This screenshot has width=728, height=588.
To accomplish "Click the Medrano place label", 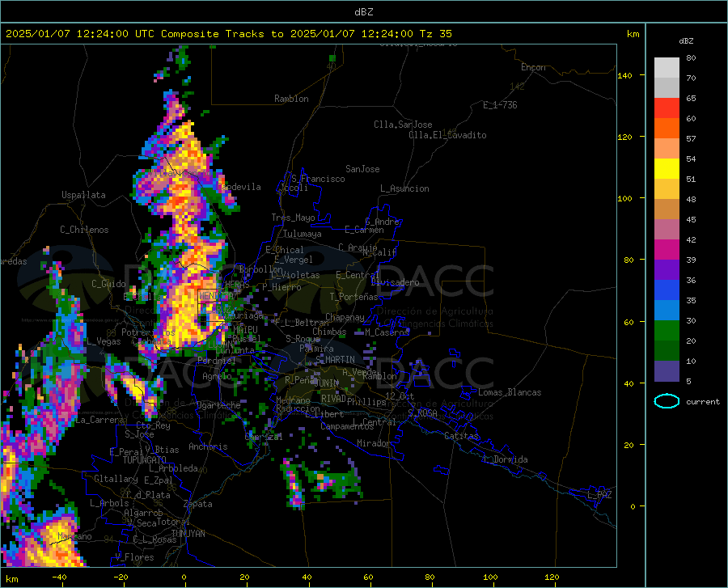I will (293, 400).
